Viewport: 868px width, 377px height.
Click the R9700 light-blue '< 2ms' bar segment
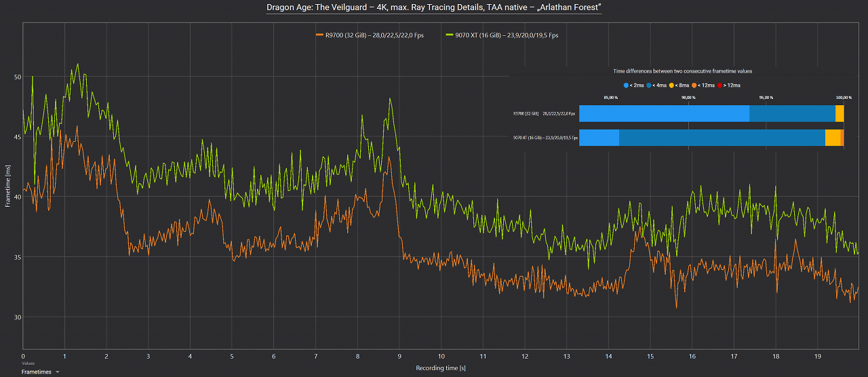coord(664,113)
